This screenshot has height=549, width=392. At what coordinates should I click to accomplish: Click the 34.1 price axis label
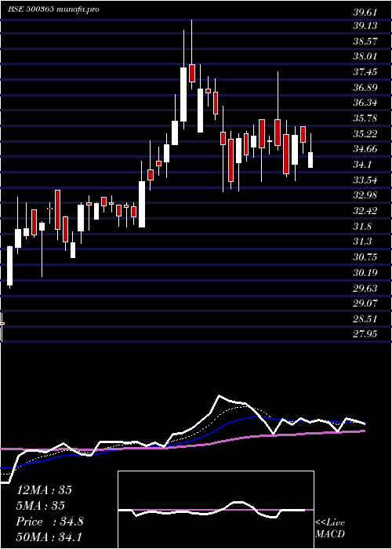362,164
